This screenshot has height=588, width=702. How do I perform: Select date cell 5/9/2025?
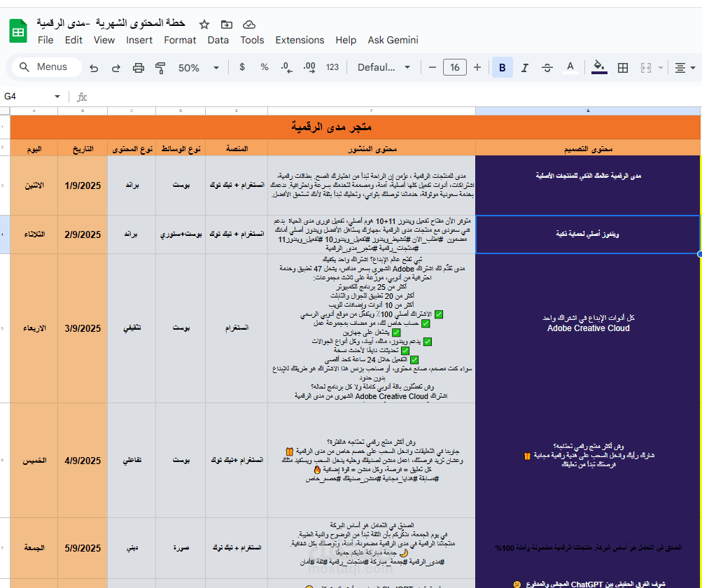tap(83, 547)
